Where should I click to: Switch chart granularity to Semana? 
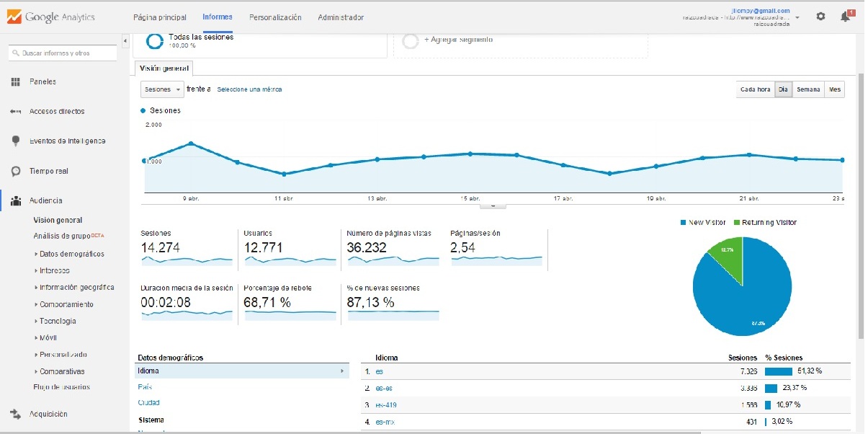point(808,89)
